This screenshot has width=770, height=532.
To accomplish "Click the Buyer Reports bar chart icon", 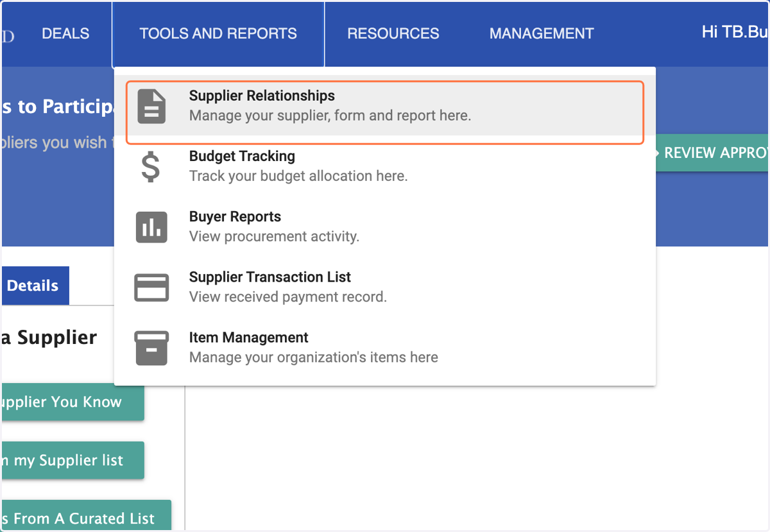I will coord(151,227).
